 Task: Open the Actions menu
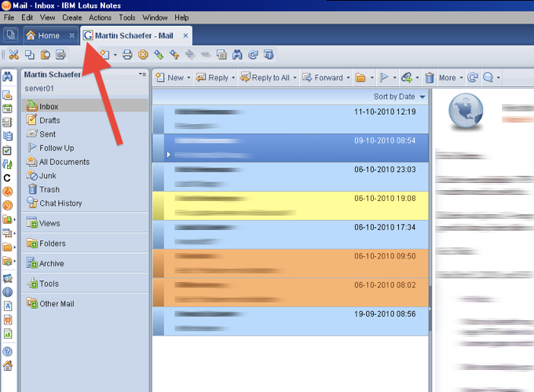pyautogui.click(x=100, y=17)
